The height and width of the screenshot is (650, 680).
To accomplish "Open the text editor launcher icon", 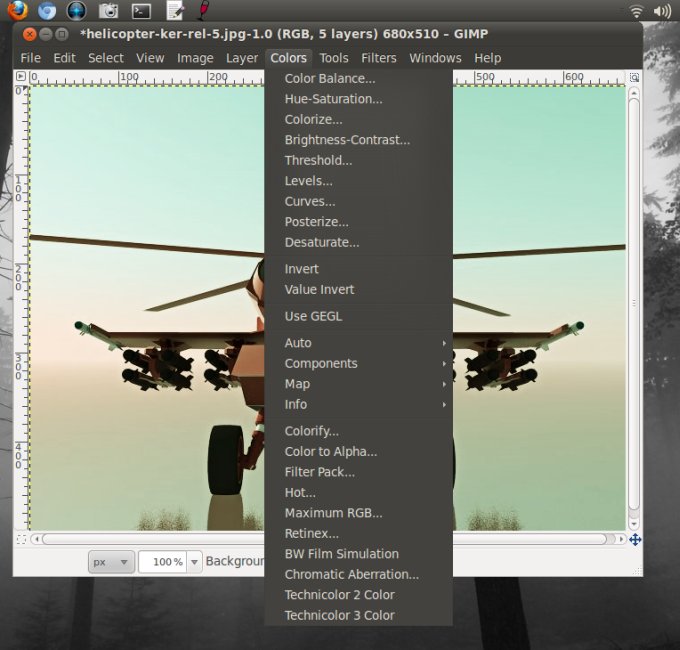I will pos(174,11).
